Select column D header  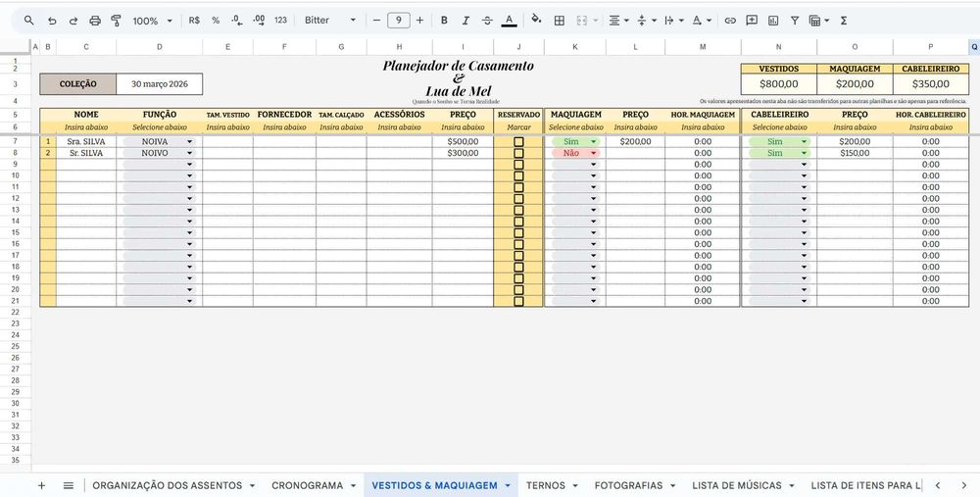point(160,47)
